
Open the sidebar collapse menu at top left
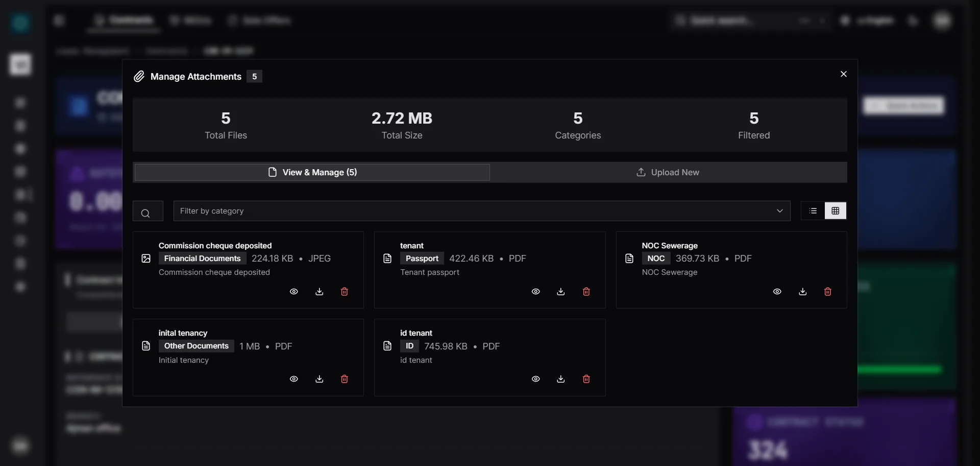point(59,20)
